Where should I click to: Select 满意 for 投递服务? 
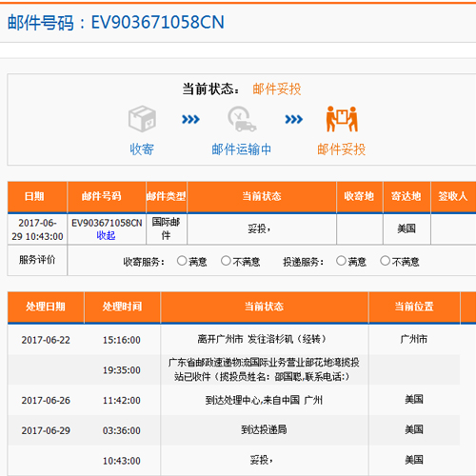[341, 261]
